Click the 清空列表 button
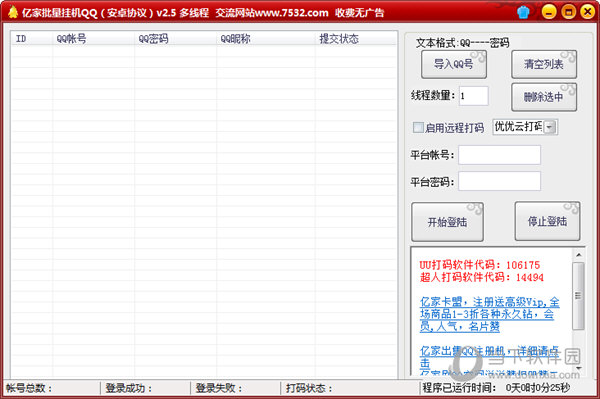Screen dimensions: 600x399 click(x=544, y=64)
